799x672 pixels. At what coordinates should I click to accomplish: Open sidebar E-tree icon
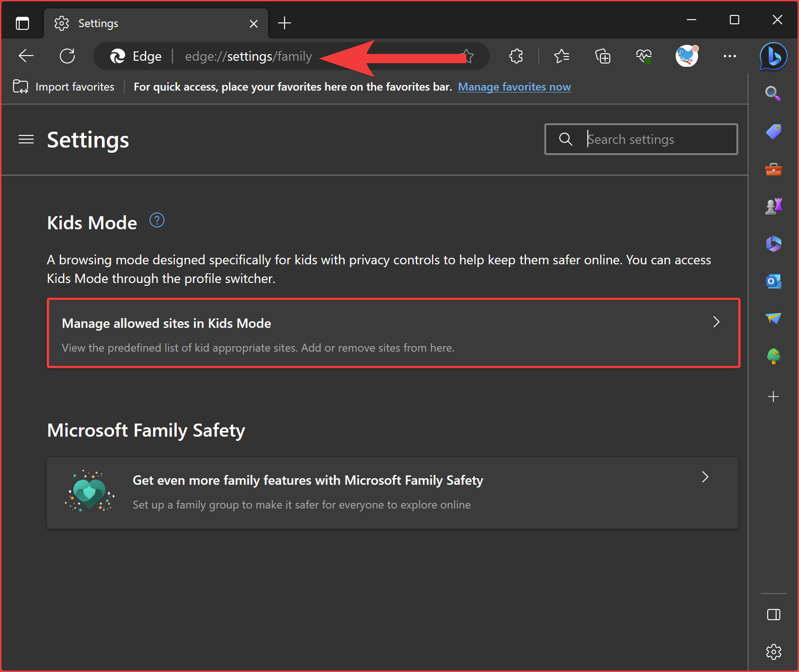[x=773, y=356]
